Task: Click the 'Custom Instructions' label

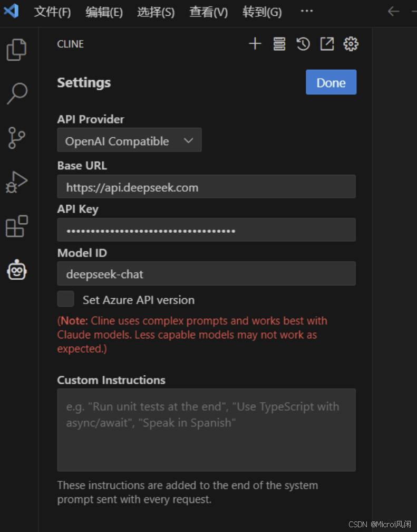Action: [111, 380]
